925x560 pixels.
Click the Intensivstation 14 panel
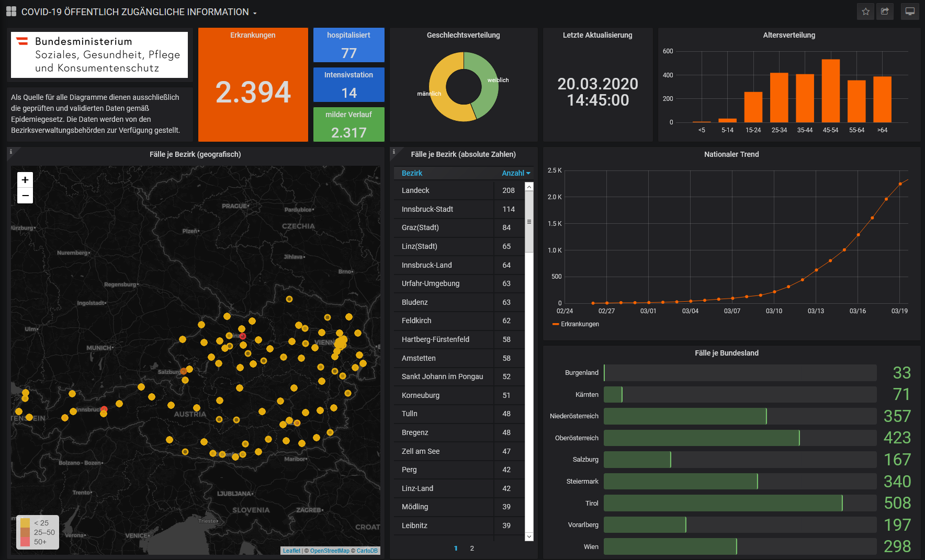pyautogui.click(x=349, y=85)
